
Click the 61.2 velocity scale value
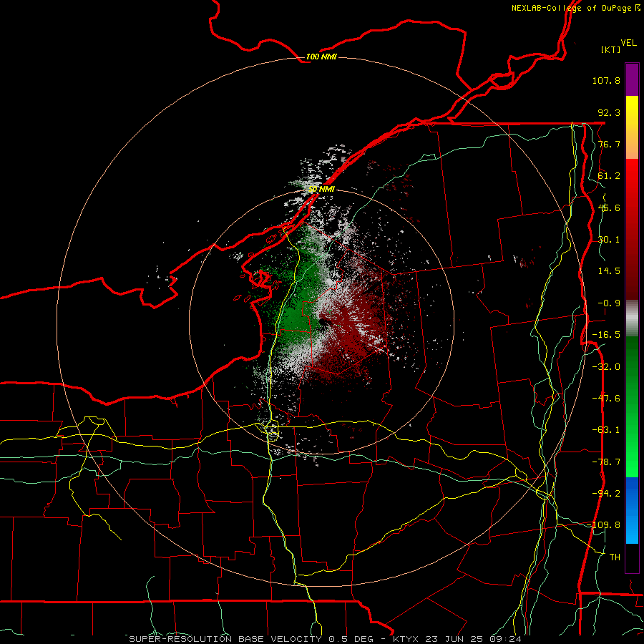(x=609, y=176)
